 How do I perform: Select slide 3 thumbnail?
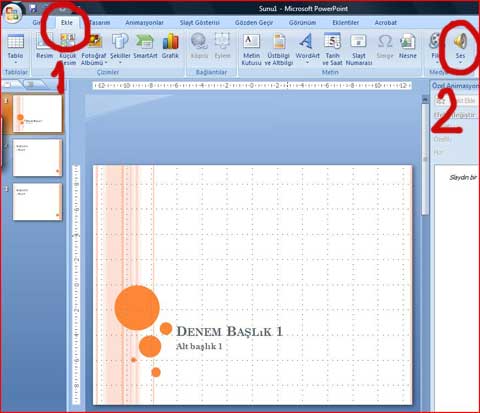tap(37, 202)
